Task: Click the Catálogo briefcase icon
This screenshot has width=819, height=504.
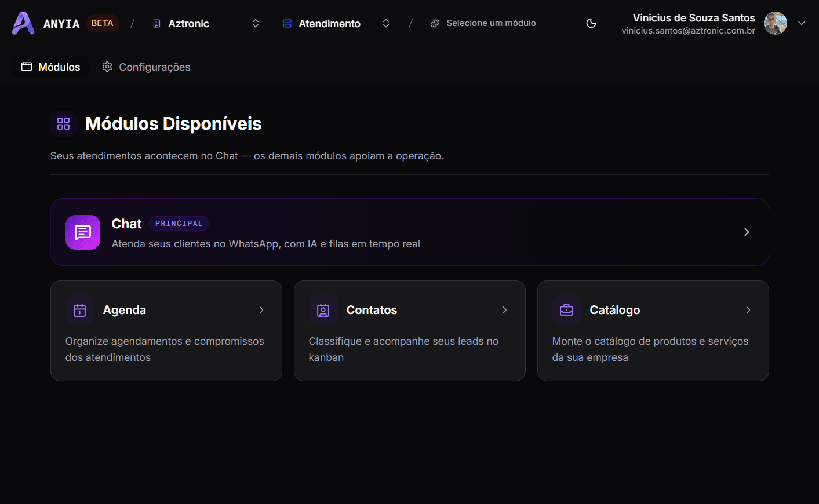Action: click(x=567, y=310)
